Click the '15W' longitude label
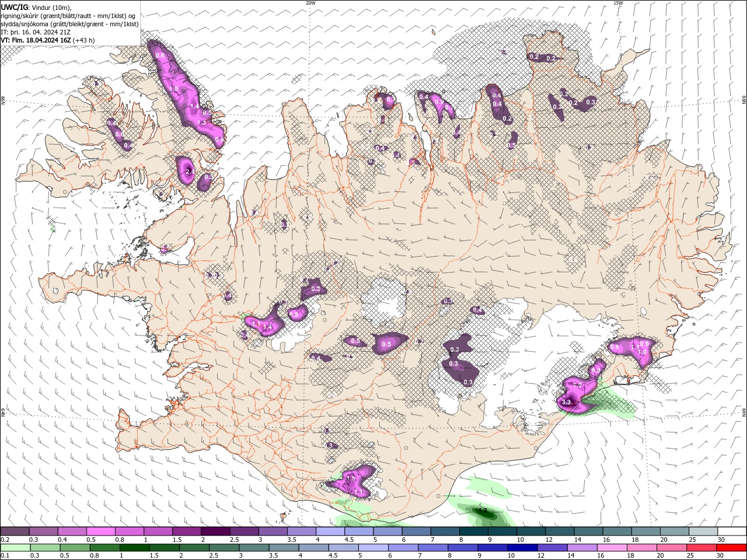This screenshot has height=560, width=747. coord(618,3)
